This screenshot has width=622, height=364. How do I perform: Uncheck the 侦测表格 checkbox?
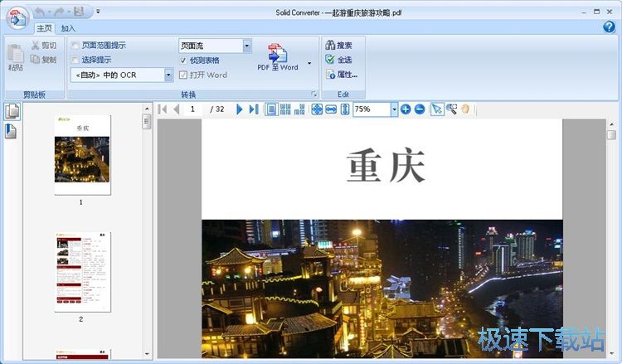tap(183, 61)
